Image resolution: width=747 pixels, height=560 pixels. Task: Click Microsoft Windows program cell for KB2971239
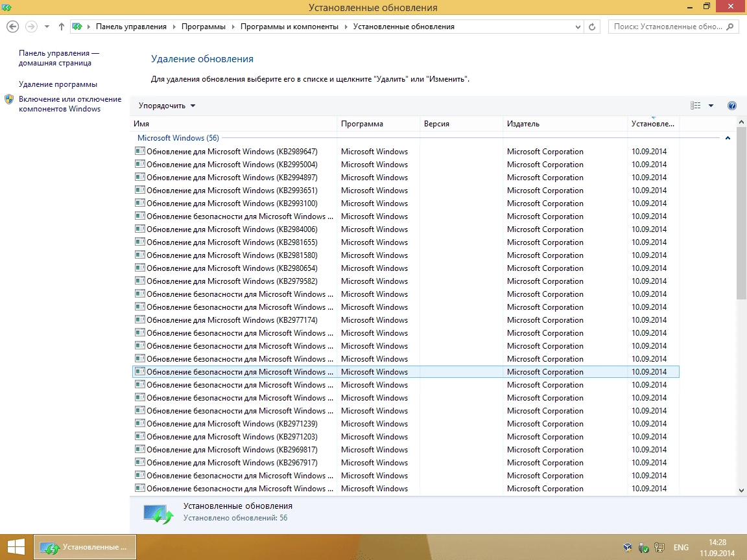click(374, 424)
